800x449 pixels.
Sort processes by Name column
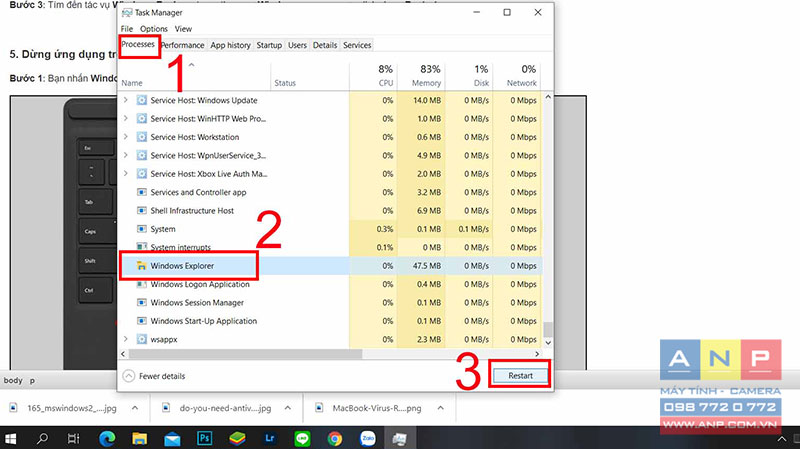point(194,75)
